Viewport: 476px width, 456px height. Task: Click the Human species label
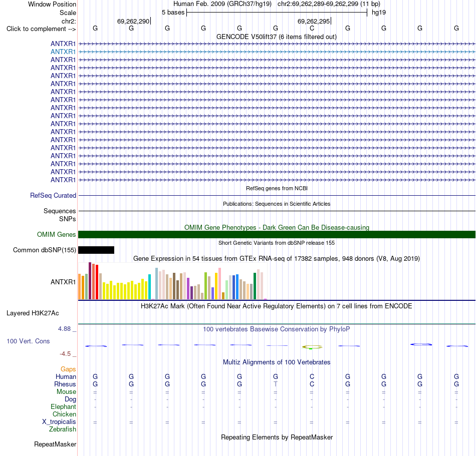click(66, 377)
